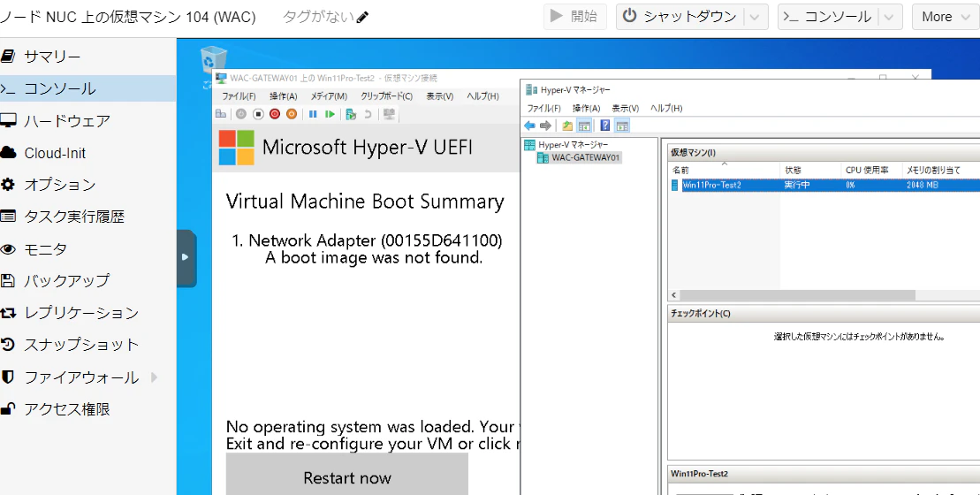Click the Hyper-V Manager title bar icon
Viewport: 980px width, 495px height.
pyautogui.click(x=532, y=89)
